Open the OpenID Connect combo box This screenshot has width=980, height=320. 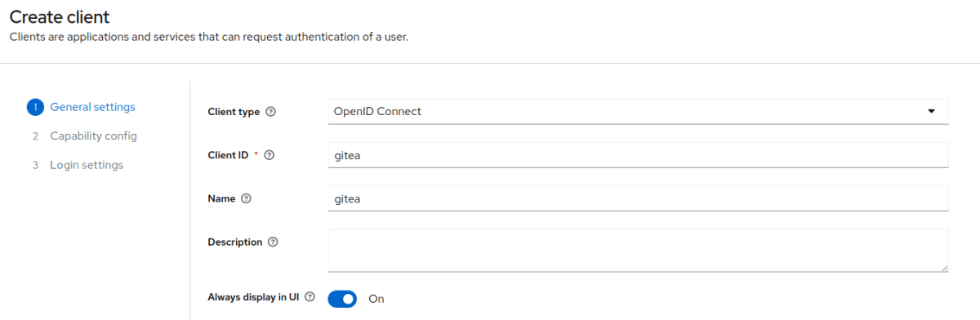tap(638, 112)
